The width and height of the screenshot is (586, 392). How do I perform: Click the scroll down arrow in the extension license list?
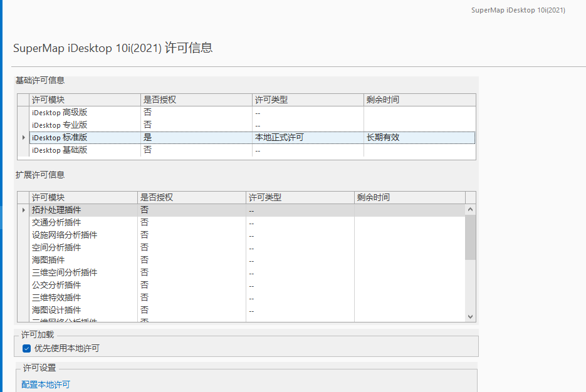[470, 317]
